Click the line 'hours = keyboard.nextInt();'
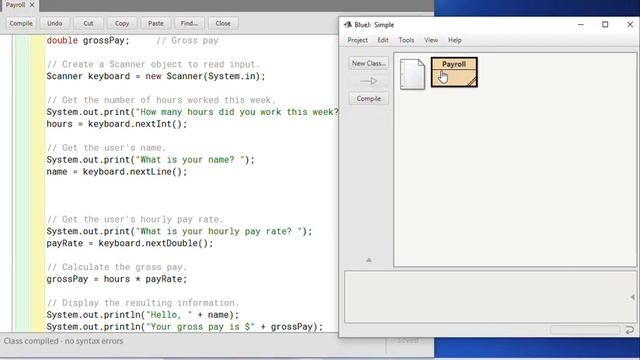 tap(117, 124)
